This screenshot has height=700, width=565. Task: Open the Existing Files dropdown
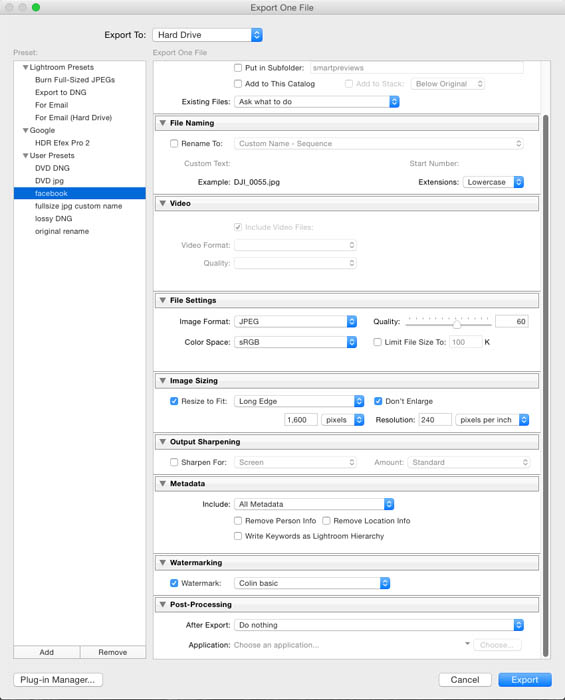tap(317, 102)
